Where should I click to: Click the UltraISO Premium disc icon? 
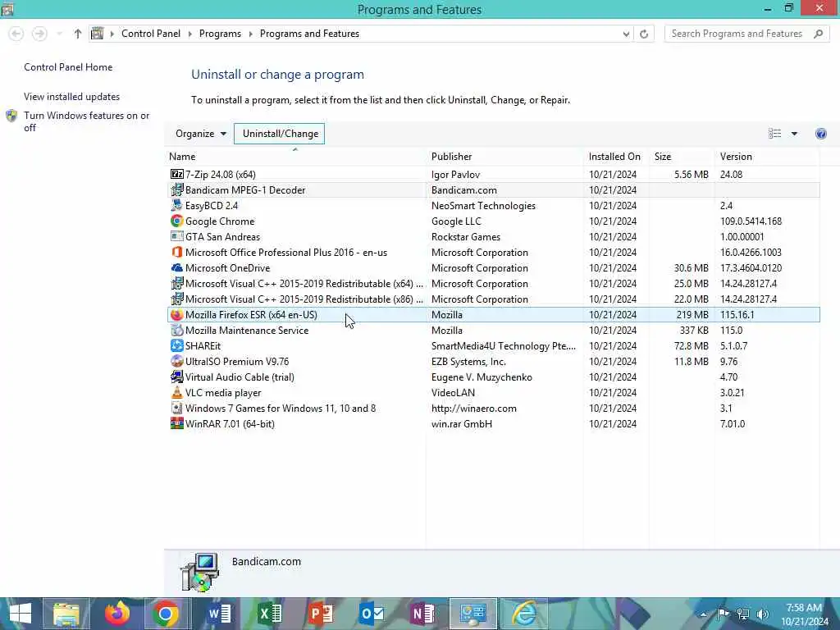(x=177, y=361)
